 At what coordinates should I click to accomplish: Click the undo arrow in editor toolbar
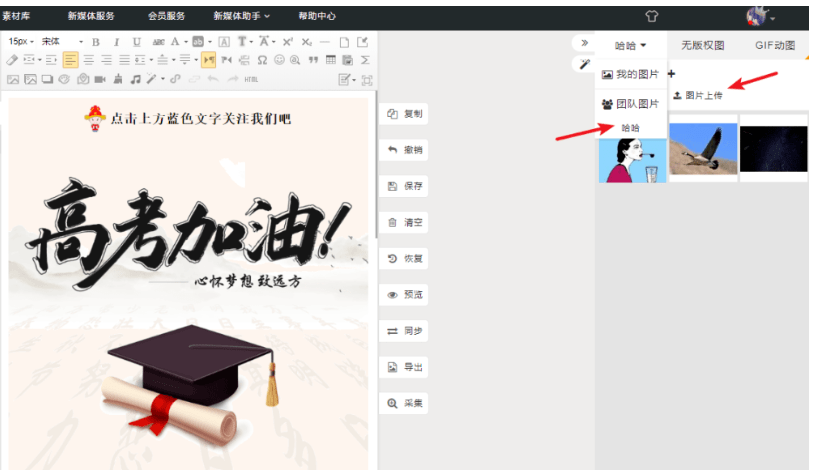tap(213, 79)
